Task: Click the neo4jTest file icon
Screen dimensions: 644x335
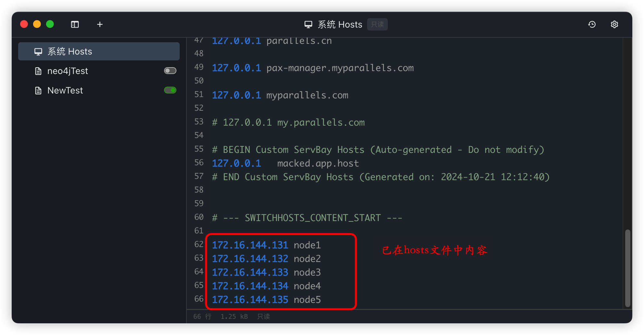Action: coord(38,71)
